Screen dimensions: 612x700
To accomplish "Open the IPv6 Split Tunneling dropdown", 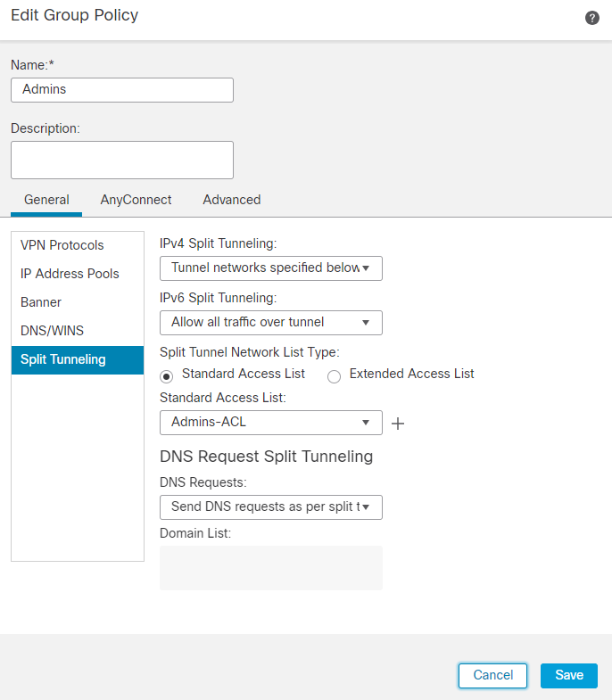I will pos(270,323).
